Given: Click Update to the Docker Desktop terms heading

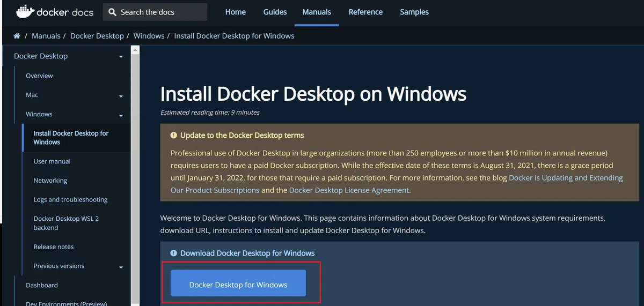Looking at the screenshot, I should (242, 135).
